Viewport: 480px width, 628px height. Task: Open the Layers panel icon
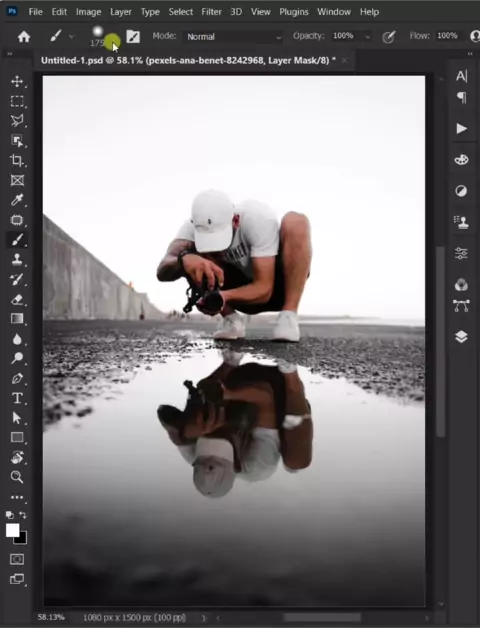(x=462, y=337)
